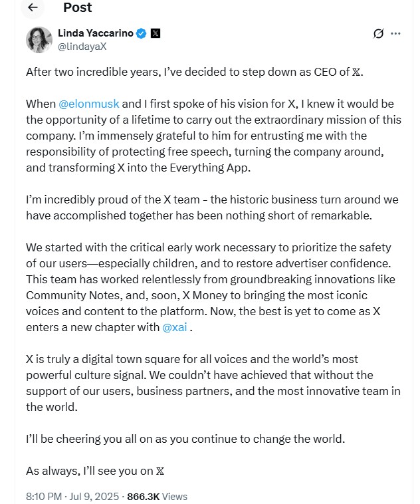Open the @elonmusk mention link
Image resolution: width=420 pixels, height=504 pixels.
[89, 104]
